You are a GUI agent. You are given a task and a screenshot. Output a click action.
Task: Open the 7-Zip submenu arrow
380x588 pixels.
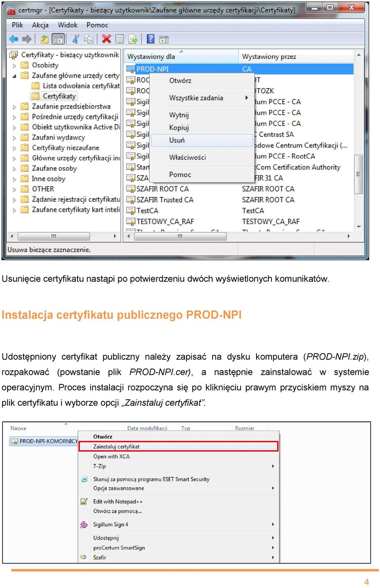point(273,466)
